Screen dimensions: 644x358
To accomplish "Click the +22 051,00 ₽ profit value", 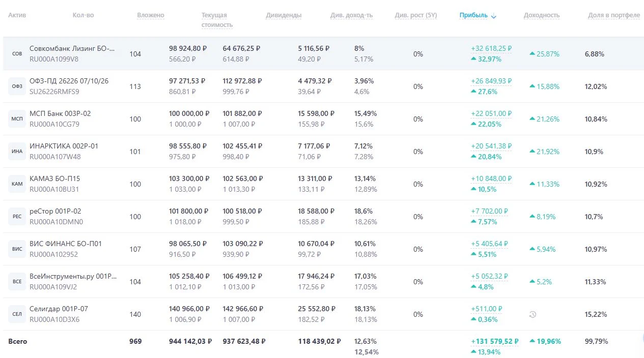I will pos(491,113).
